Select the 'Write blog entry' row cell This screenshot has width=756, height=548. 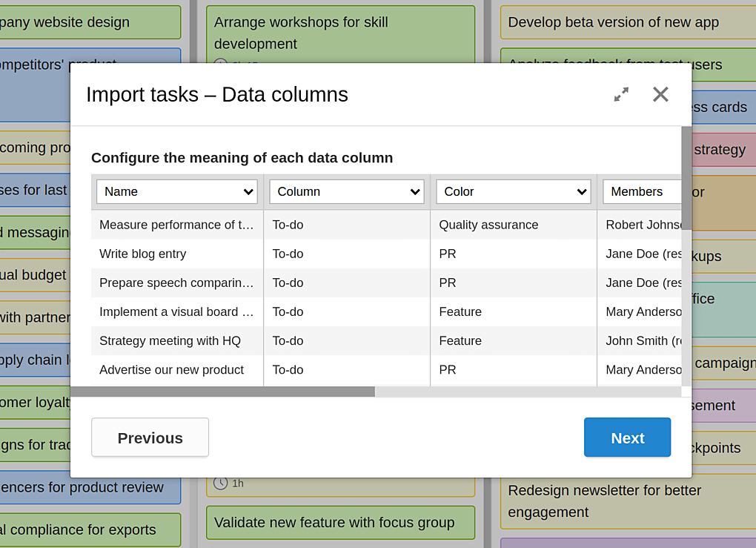point(143,254)
